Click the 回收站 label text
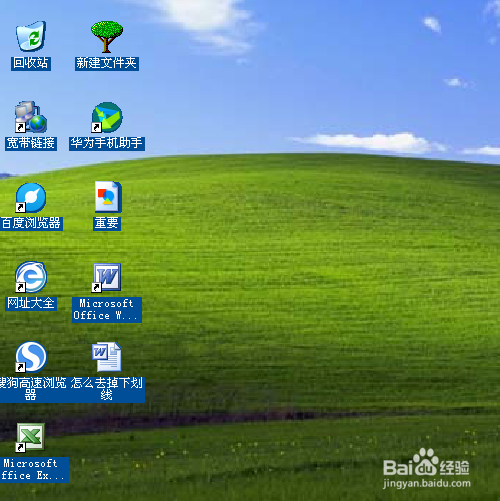The image size is (500, 501). click(31, 63)
